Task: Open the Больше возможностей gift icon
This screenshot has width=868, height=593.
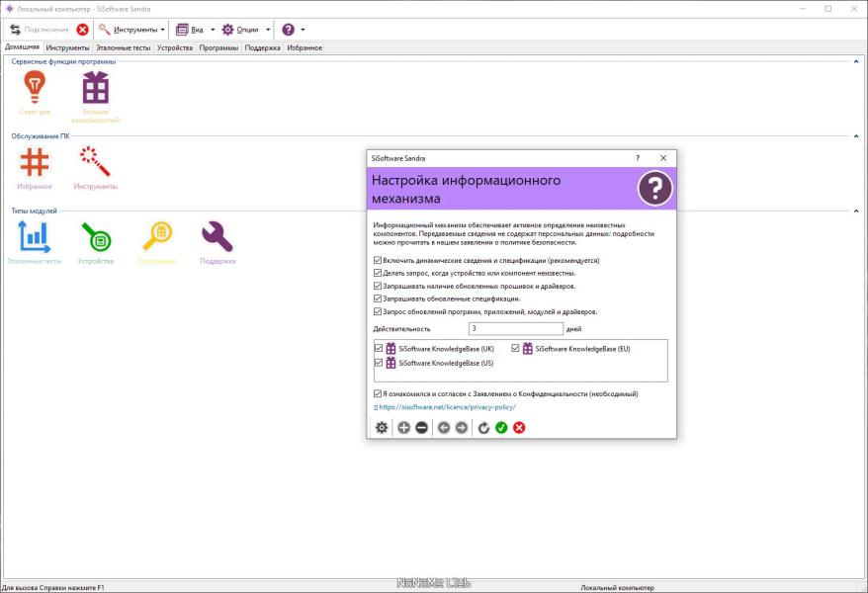Action: point(96,88)
